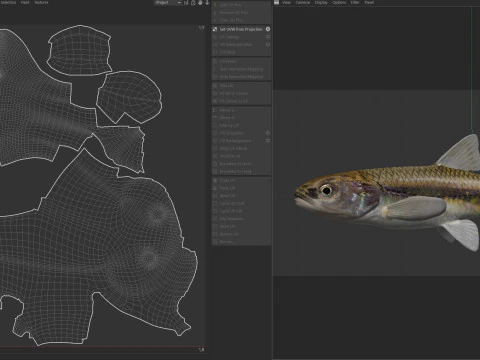Image resolution: width=480 pixels, height=360 pixels.
Task: Select the Pack UV tool
Action: click(241, 188)
